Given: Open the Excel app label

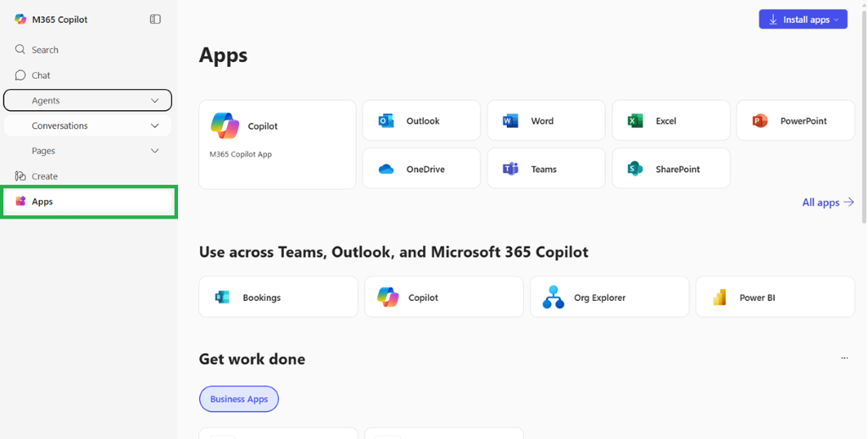Looking at the screenshot, I should [666, 120].
